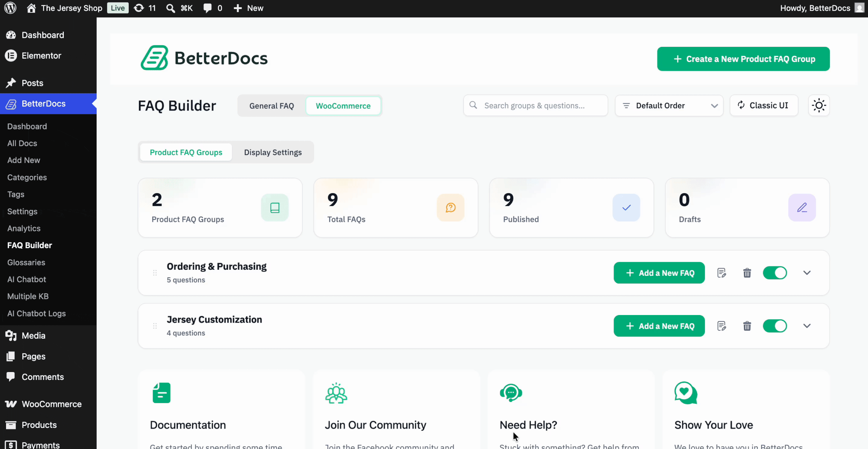Click the Elementor sidebar icon
The width and height of the screenshot is (868, 449).
(11, 56)
